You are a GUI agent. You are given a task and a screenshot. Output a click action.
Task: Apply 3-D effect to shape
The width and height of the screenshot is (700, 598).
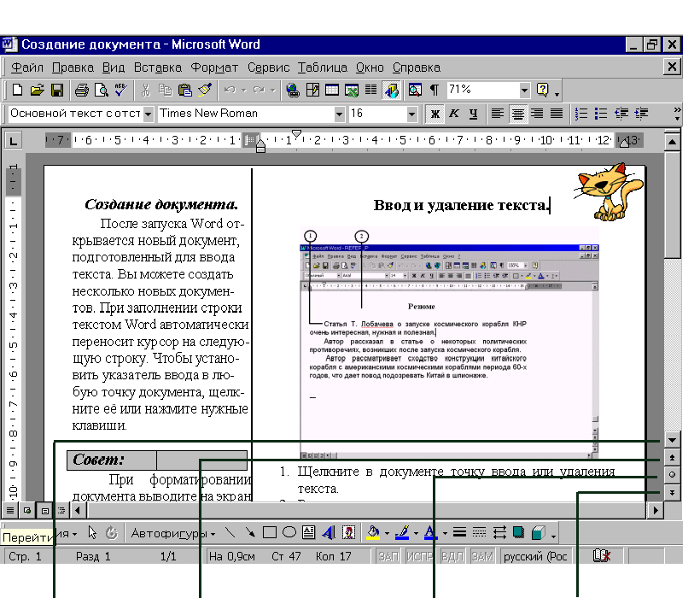[539, 532]
